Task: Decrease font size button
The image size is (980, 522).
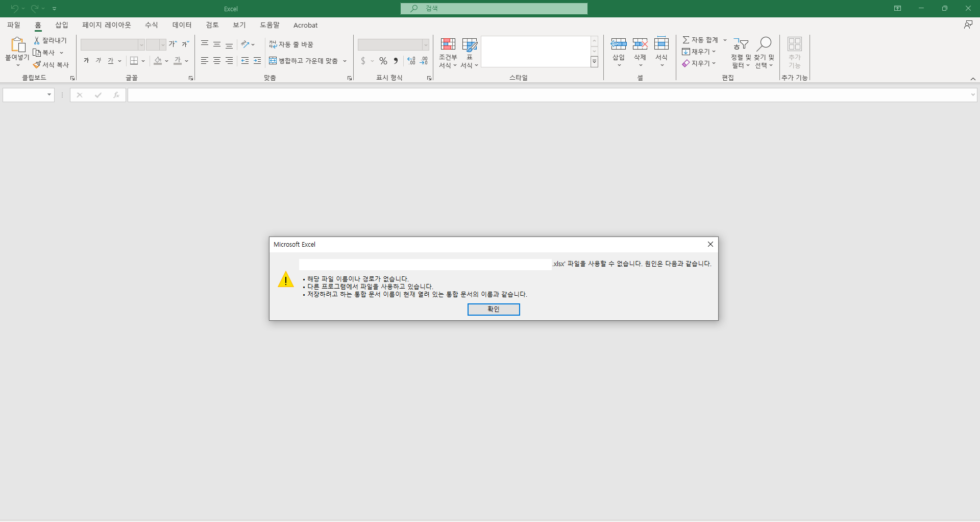Action: 186,44
